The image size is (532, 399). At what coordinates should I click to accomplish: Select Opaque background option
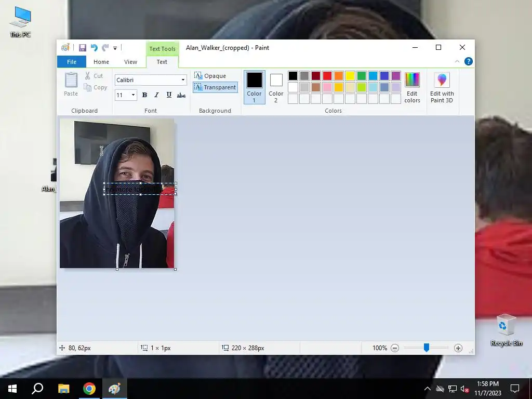click(x=210, y=76)
